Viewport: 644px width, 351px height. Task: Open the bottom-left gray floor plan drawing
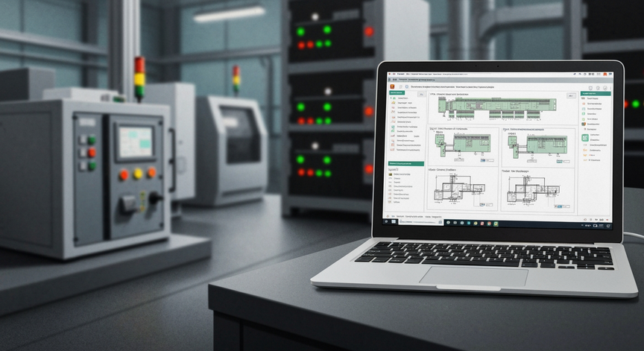pyautogui.click(x=460, y=190)
